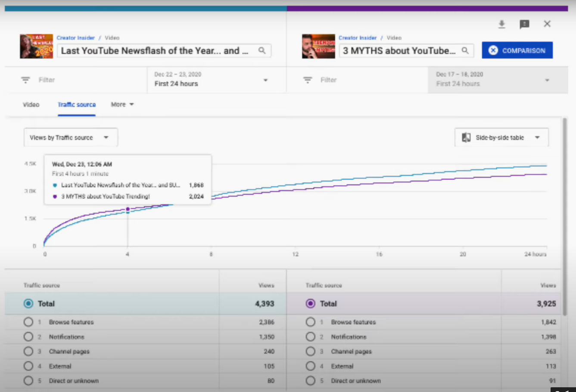Click the COMPARISON button
This screenshot has width=576, height=392.
pos(517,50)
